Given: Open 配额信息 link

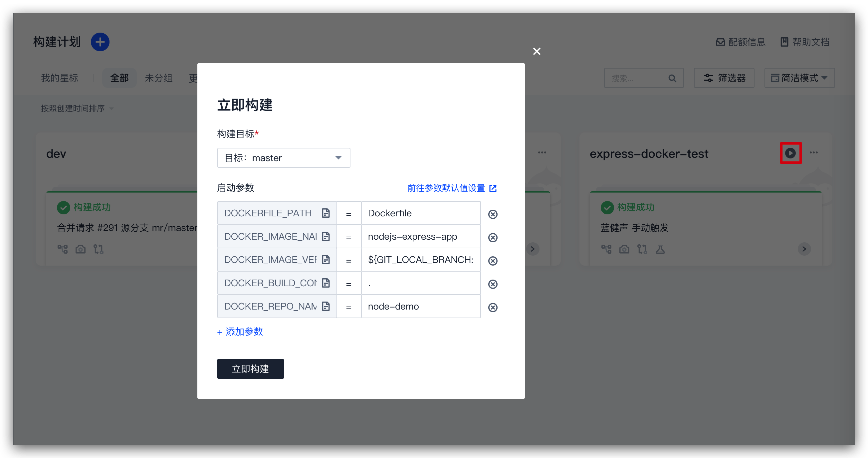Looking at the screenshot, I should click(740, 42).
